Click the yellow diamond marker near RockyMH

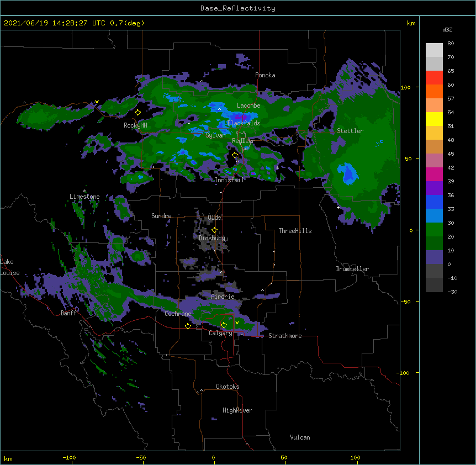pyautogui.click(x=138, y=112)
